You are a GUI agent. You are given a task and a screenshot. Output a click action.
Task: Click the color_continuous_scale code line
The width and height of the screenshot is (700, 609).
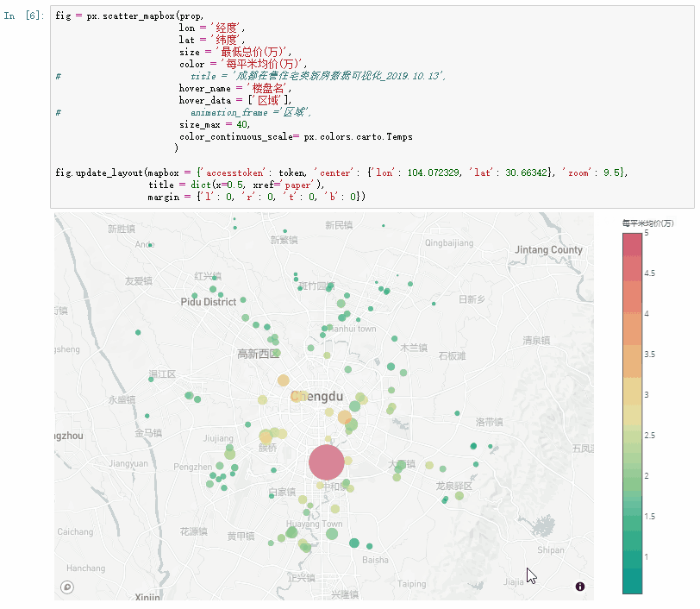click(296, 137)
